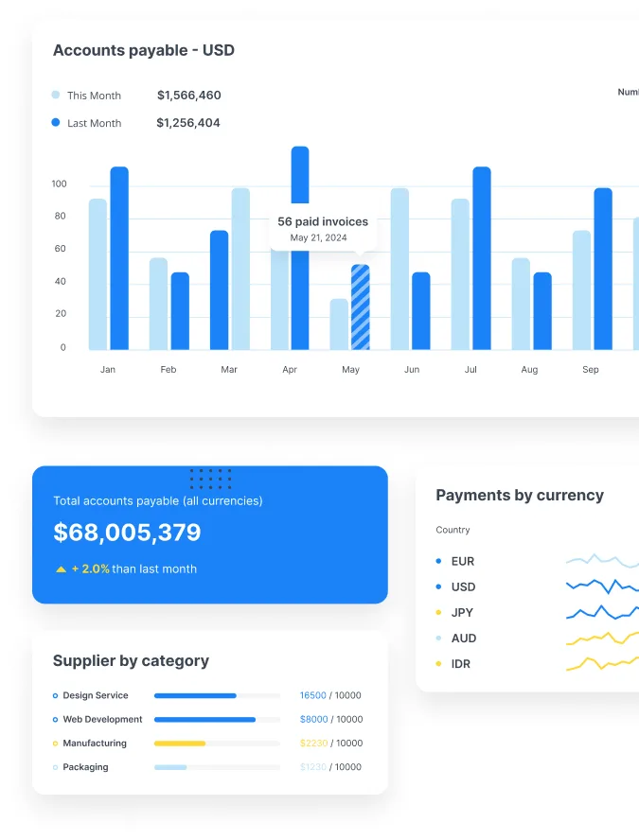Click the dotted grip pattern on blue card
The height and width of the screenshot is (840, 639).
coord(211,479)
